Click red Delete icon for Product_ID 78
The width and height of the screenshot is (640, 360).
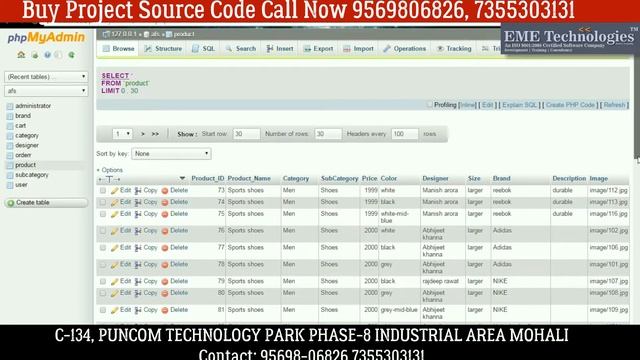point(165,264)
